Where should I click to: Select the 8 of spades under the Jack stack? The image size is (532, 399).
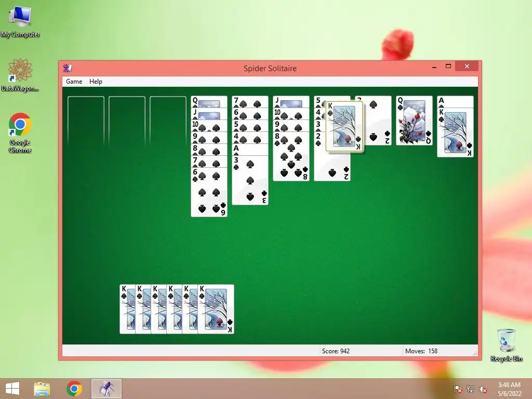291,156
